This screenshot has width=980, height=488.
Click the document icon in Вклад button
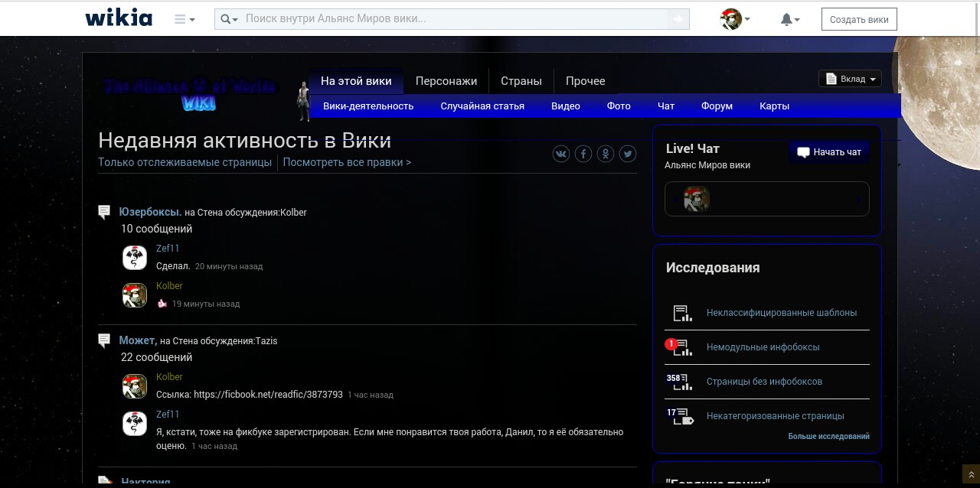[x=831, y=79]
